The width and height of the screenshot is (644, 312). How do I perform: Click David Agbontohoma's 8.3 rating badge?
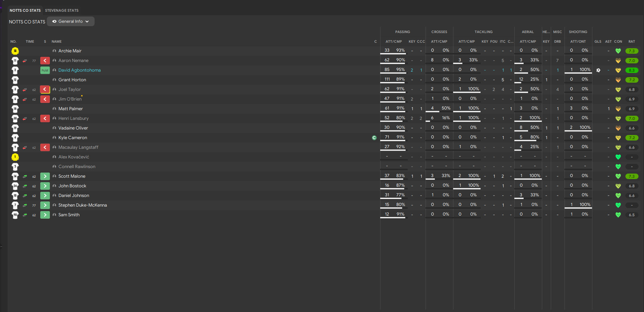tap(632, 70)
